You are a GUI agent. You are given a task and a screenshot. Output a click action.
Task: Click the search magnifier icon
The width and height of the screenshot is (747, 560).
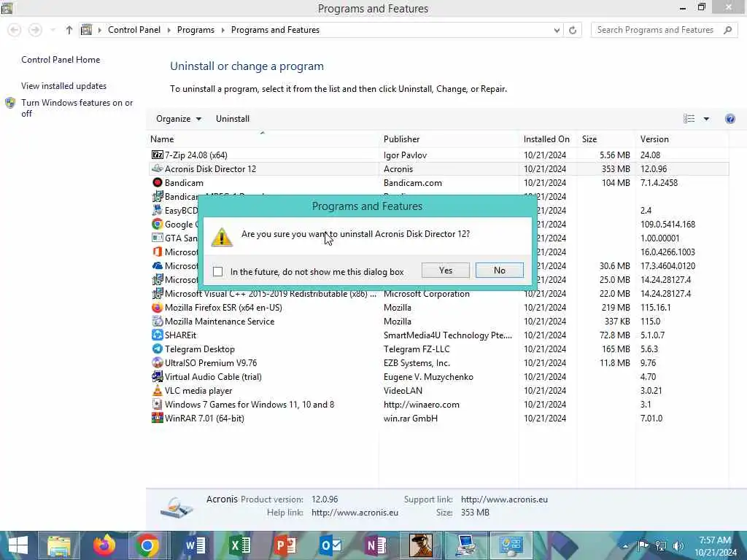727,30
